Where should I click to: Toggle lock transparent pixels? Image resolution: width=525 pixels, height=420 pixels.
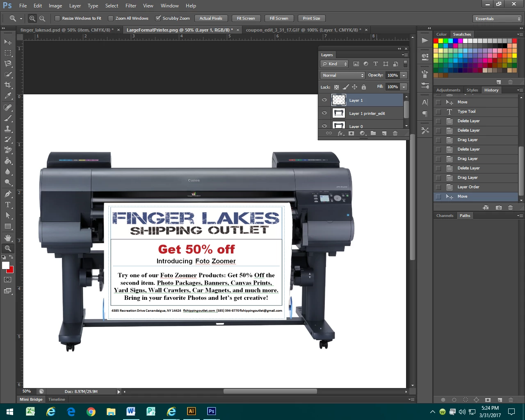point(336,87)
